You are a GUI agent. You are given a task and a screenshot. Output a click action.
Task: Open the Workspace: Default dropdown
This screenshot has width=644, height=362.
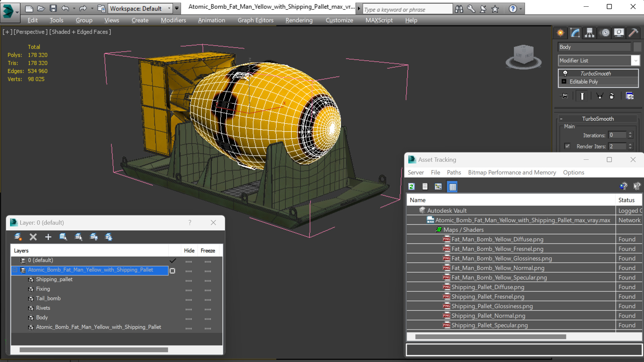pyautogui.click(x=141, y=8)
